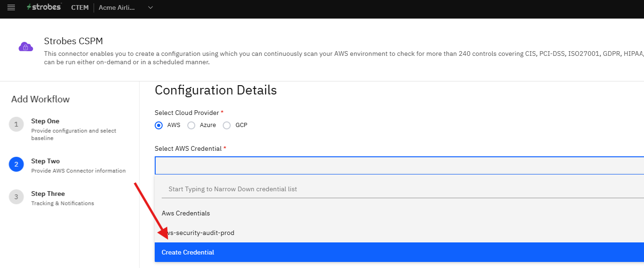Choose the Aws Credentials option
The image size is (644, 268).
pyautogui.click(x=399, y=213)
